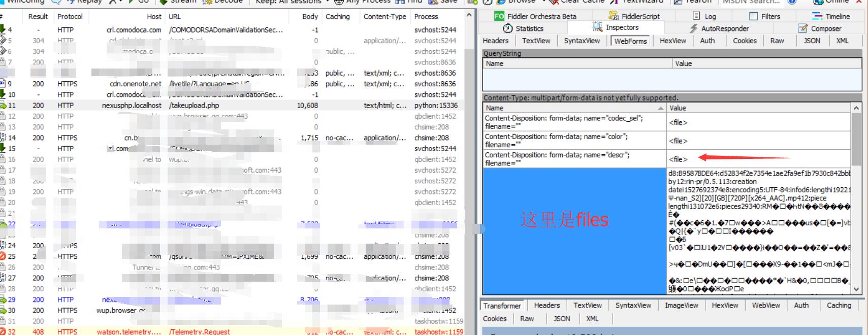Viewport: 868px width, 335px height.
Task: Open the response HexView tab
Action: (x=725, y=305)
